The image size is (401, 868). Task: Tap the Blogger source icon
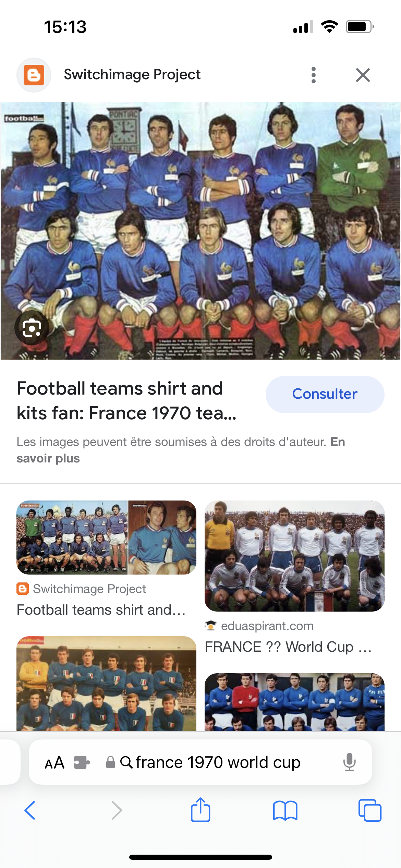[x=34, y=75]
